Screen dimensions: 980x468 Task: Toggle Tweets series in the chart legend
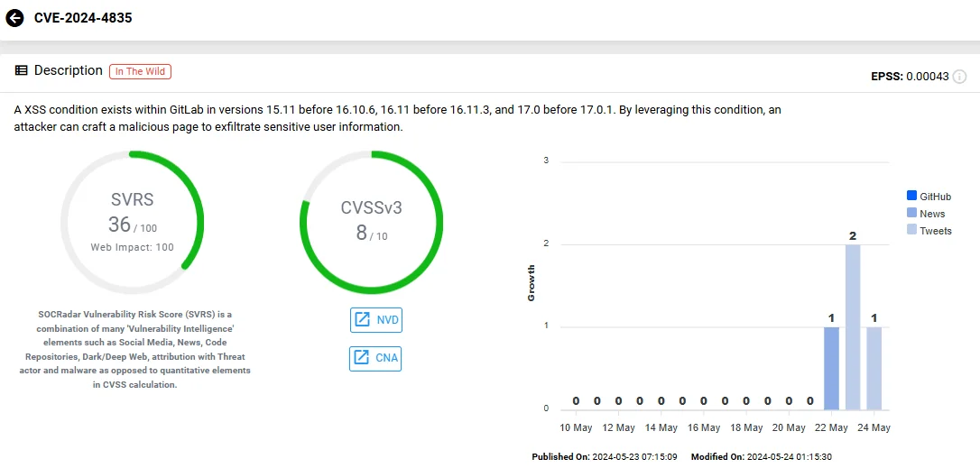click(x=929, y=231)
